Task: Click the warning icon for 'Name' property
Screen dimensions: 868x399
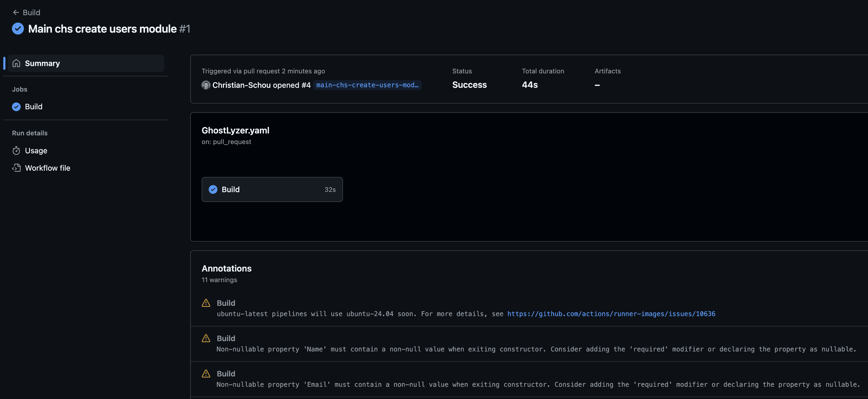Action: coord(205,338)
